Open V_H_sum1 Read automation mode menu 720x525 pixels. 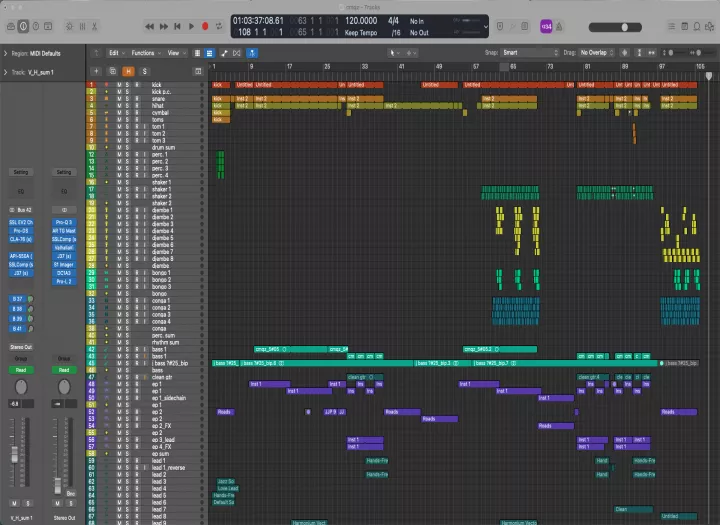21,370
